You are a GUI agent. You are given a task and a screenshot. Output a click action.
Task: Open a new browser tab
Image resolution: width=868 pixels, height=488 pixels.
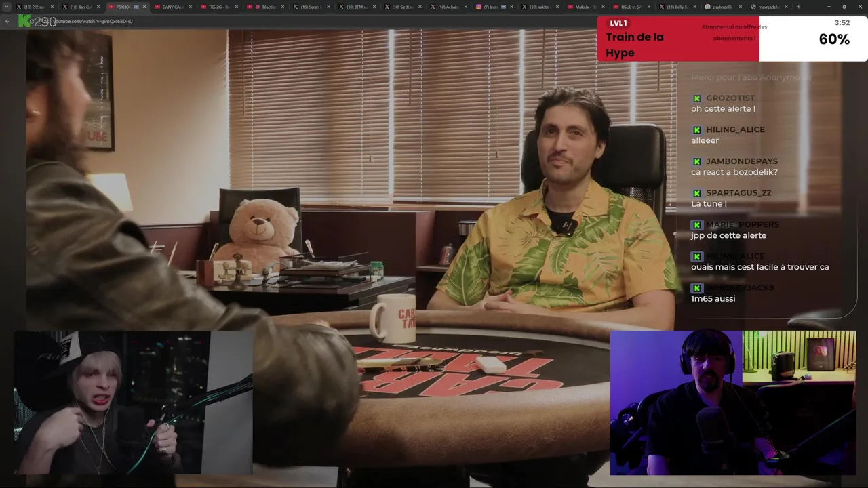coord(798,7)
